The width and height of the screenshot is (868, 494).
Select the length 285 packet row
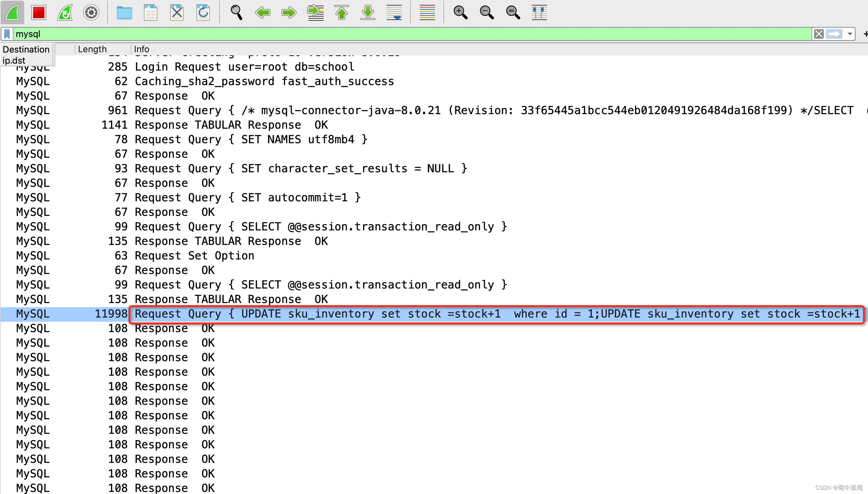[434, 66]
